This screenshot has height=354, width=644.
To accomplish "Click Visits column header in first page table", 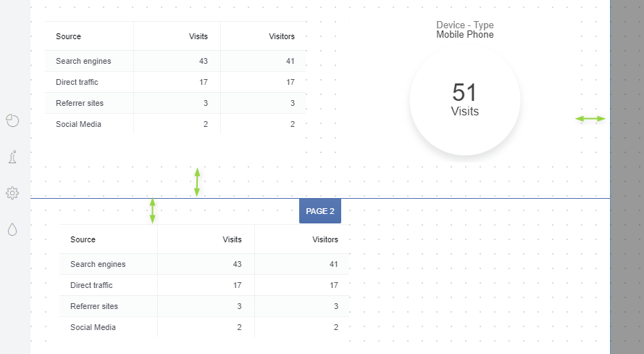I will point(198,36).
